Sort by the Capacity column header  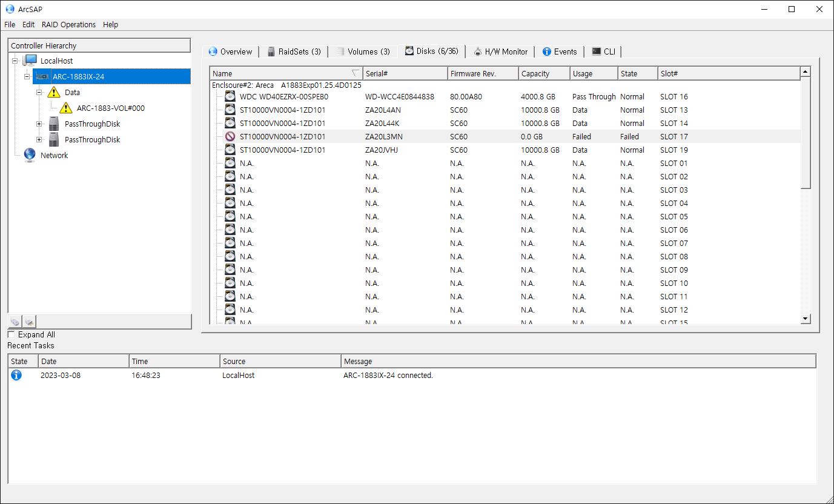point(544,73)
